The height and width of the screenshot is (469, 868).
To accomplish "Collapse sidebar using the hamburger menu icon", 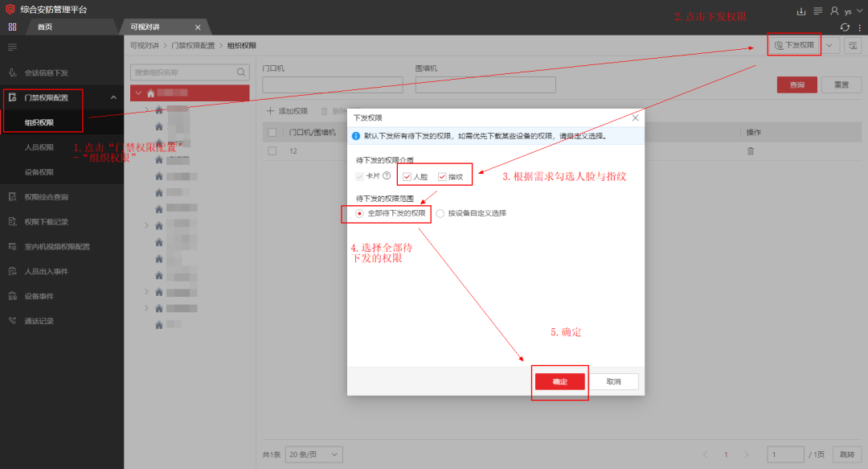I will (12, 47).
